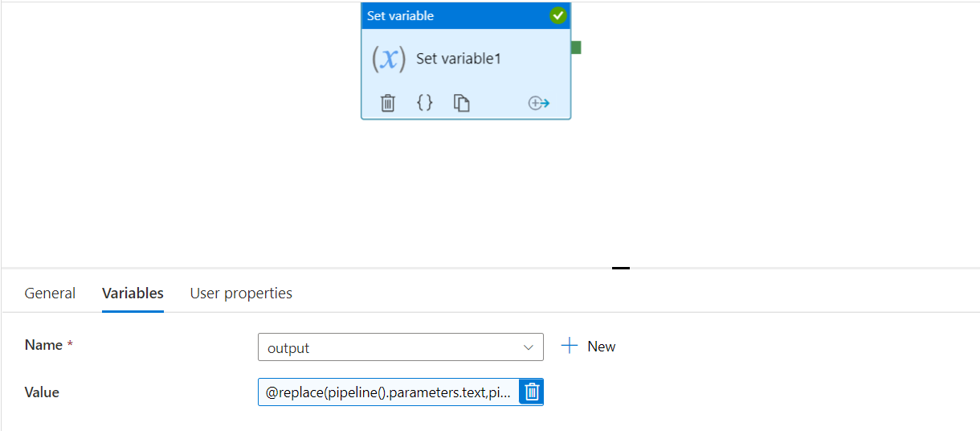The width and height of the screenshot is (980, 431).
Task: Click the Value expression input field
Action: tap(388, 392)
